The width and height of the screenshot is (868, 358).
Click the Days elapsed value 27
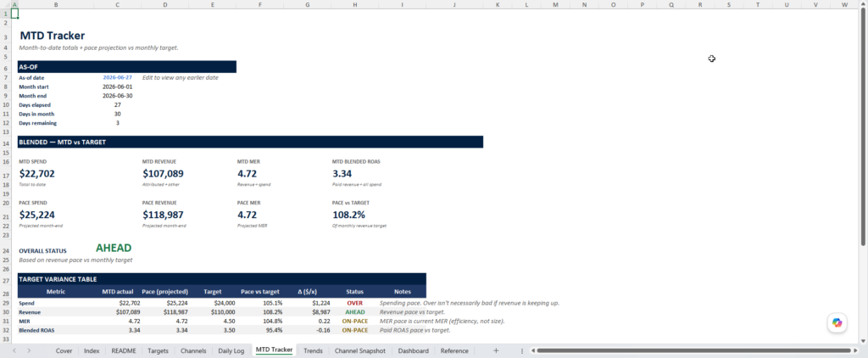tap(117, 104)
